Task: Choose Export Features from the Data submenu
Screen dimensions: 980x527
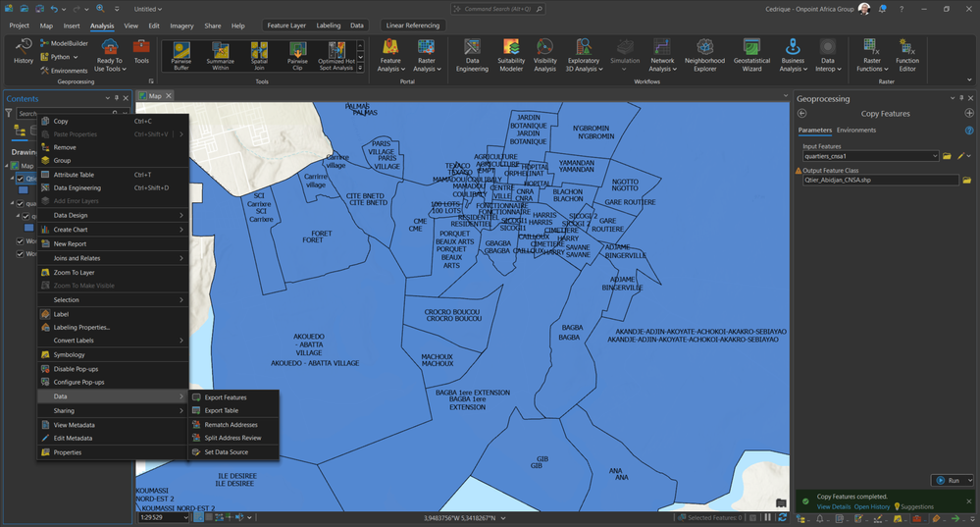Action: click(x=225, y=397)
